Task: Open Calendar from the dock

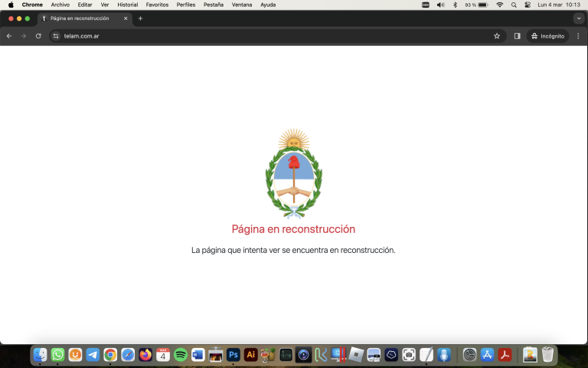Action: pyautogui.click(x=163, y=354)
